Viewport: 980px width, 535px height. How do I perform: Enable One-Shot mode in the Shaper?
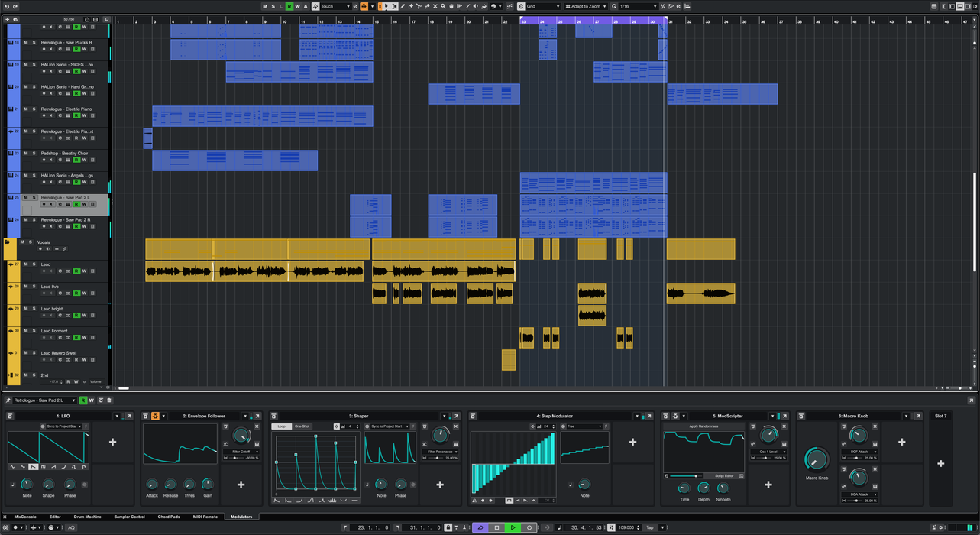click(302, 426)
